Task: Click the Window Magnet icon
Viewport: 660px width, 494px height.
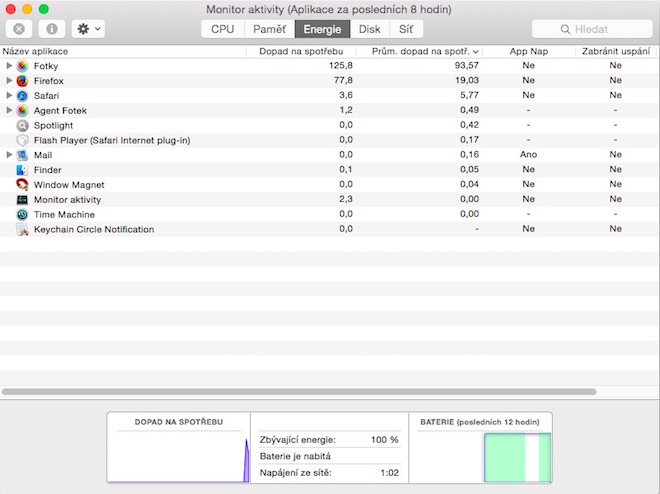Action: (22, 185)
